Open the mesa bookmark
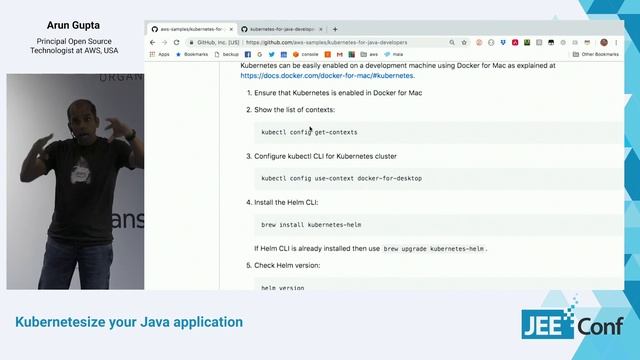 click(393, 54)
